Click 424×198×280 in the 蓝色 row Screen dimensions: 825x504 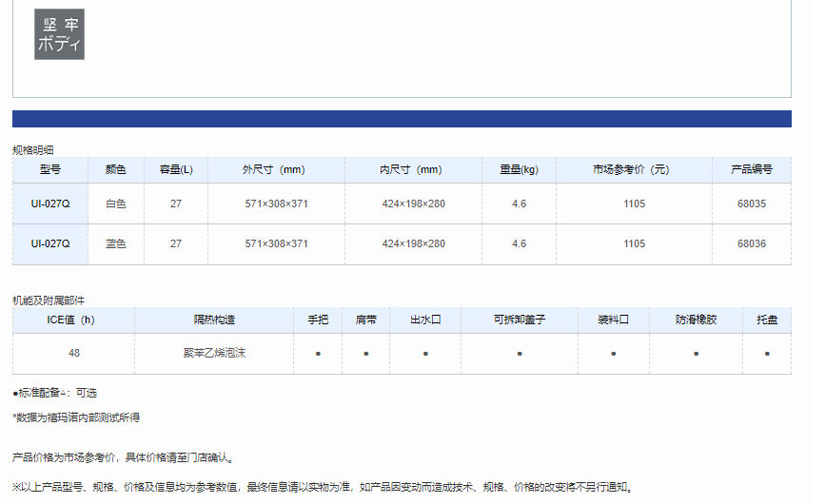[414, 243]
